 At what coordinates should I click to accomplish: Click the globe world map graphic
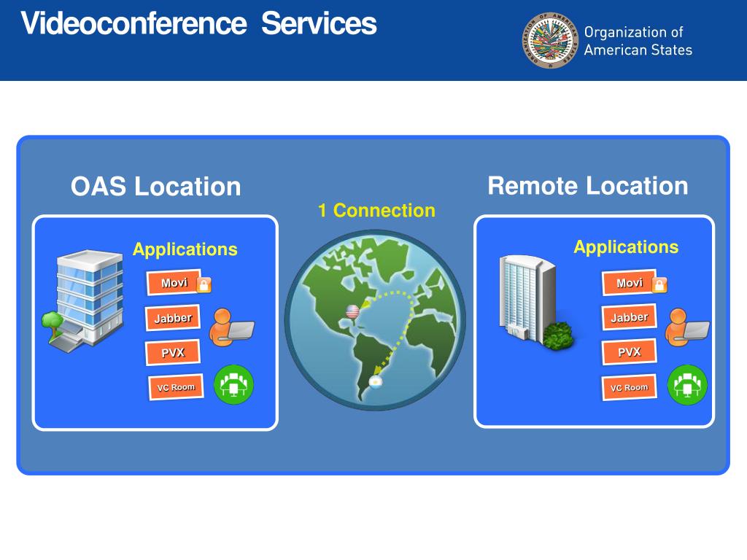point(376,320)
